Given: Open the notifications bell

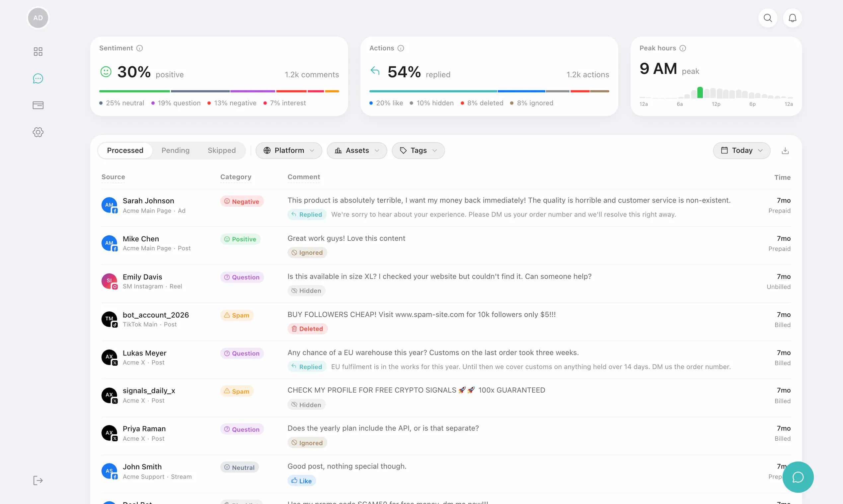Looking at the screenshot, I should coord(792,18).
